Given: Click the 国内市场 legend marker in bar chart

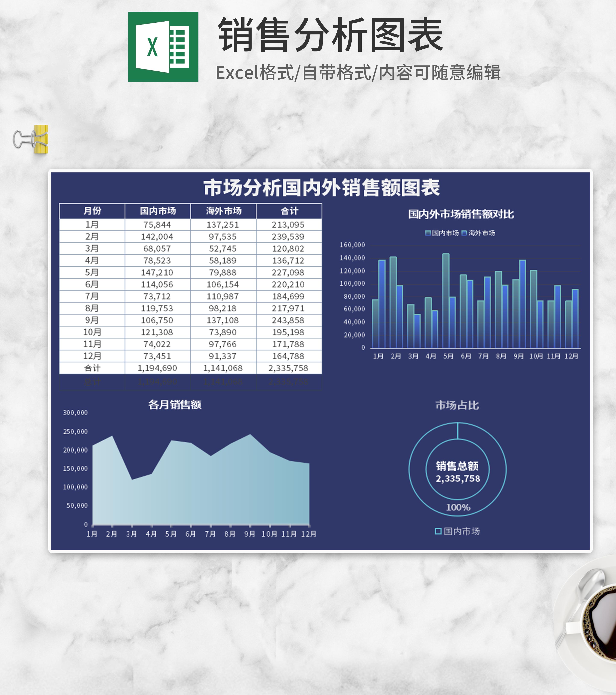Looking at the screenshot, I should (428, 233).
